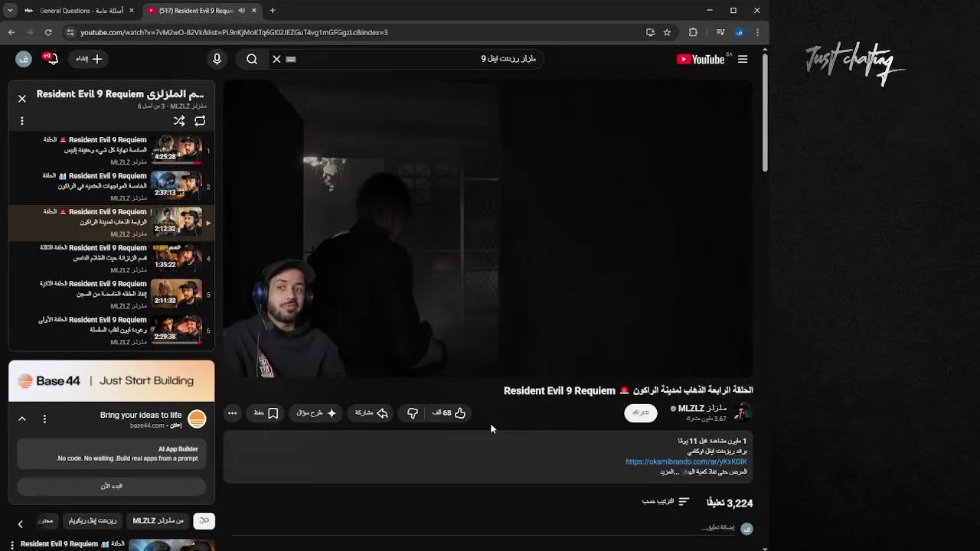Click the Base44 orange logo icon

197,419
